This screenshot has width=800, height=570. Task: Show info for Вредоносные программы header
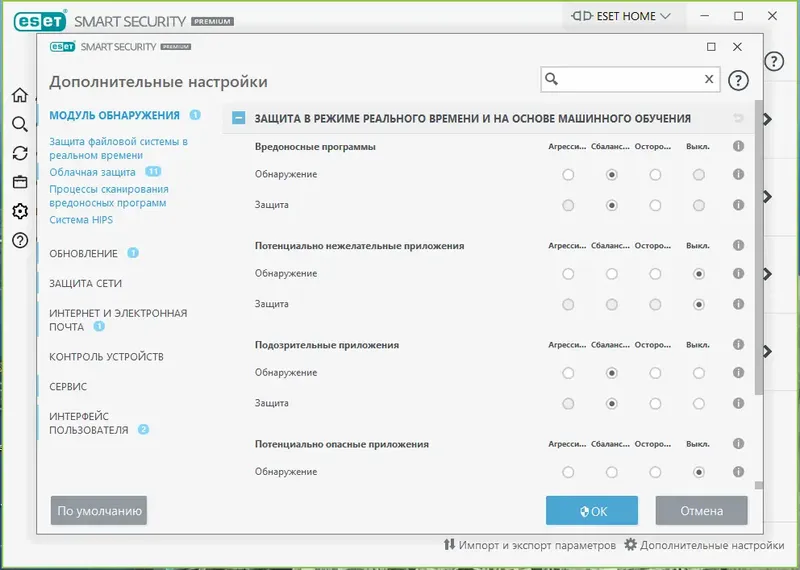click(738, 146)
